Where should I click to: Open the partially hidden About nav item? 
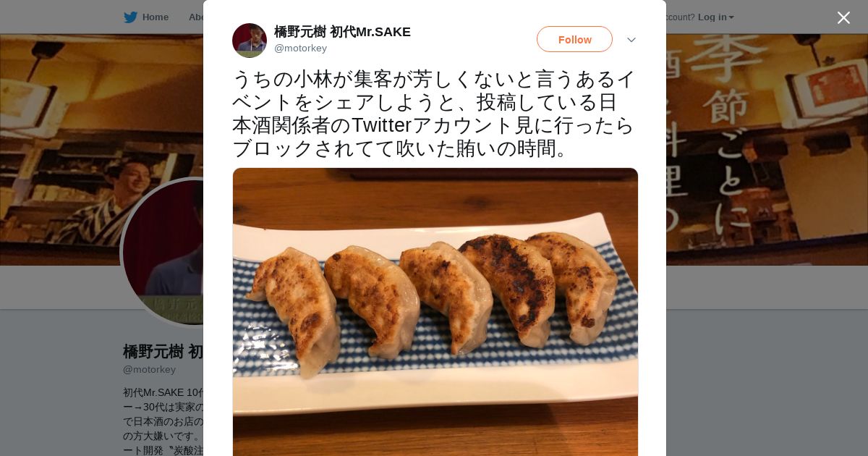pyautogui.click(x=195, y=17)
